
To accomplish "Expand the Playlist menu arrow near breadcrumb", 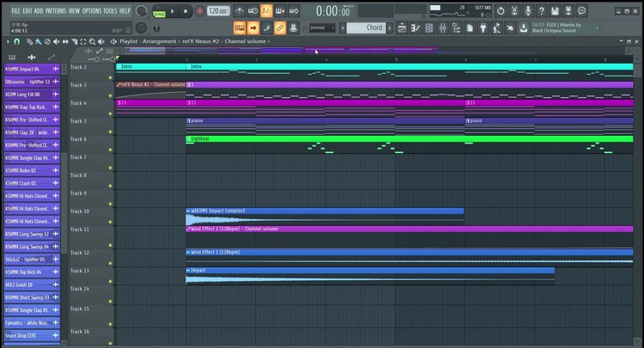I will (x=114, y=41).
